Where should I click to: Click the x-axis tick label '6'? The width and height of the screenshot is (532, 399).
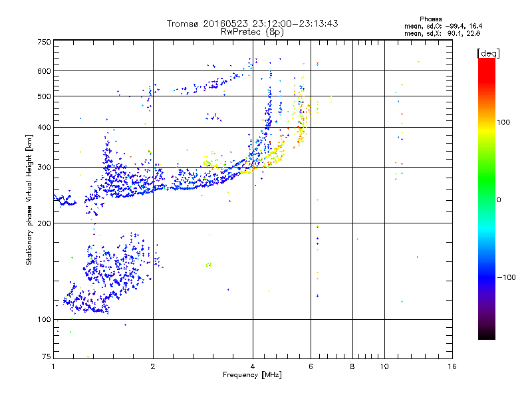(x=311, y=366)
